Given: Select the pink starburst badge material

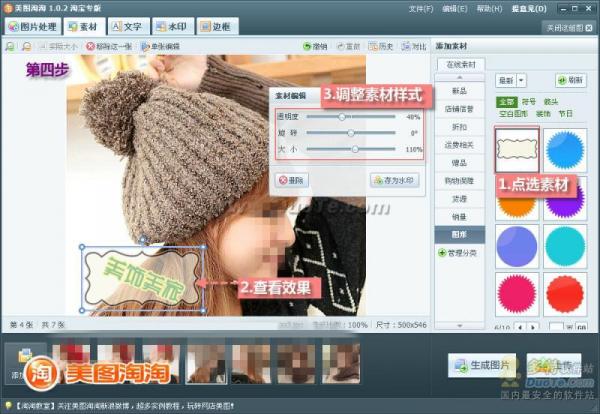Looking at the screenshot, I should [x=517, y=292].
